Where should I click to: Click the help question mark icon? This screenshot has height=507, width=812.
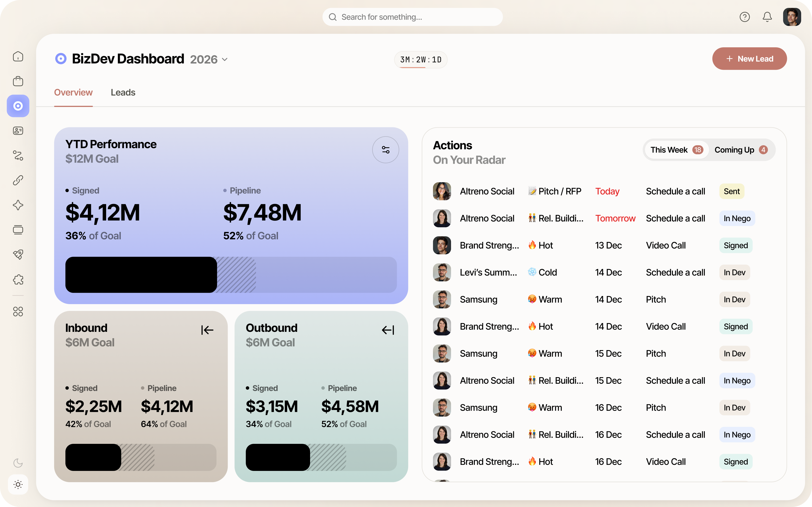(745, 17)
